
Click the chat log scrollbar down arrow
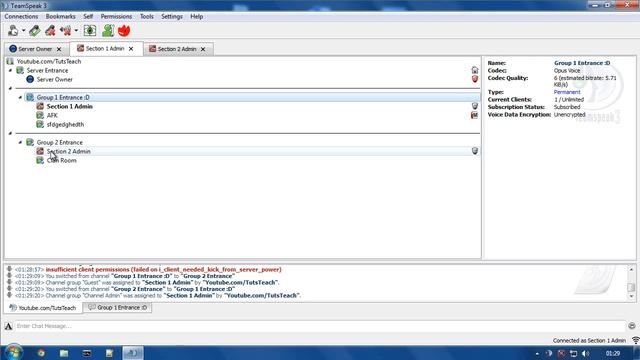pyautogui.click(x=631, y=296)
